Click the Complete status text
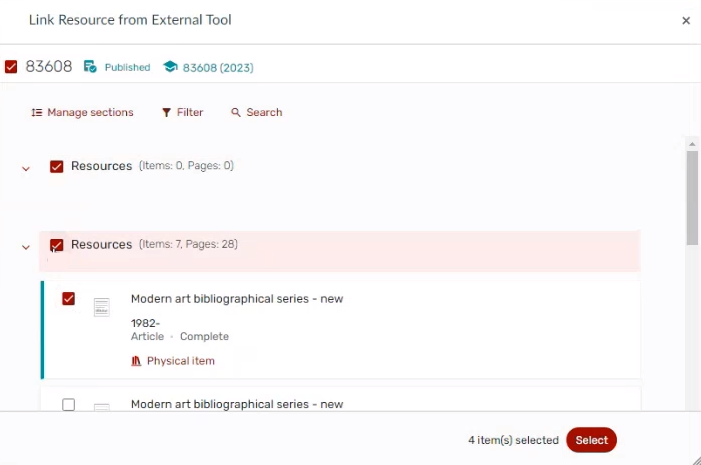The width and height of the screenshot is (701, 465). (204, 336)
